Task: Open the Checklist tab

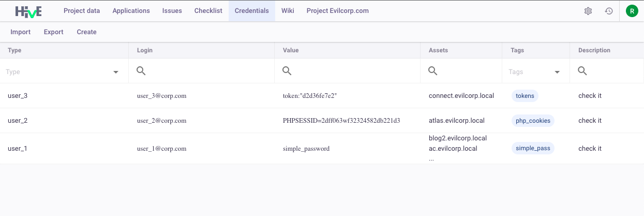Action: pyautogui.click(x=208, y=11)
